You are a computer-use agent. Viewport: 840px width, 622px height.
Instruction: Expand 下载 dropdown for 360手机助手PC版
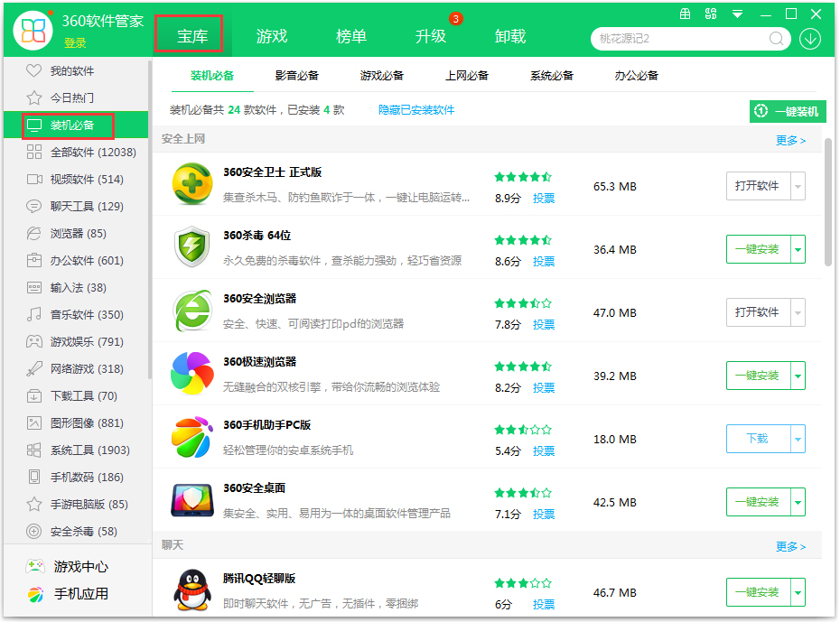pyautogui.click(x=798, y=439)
